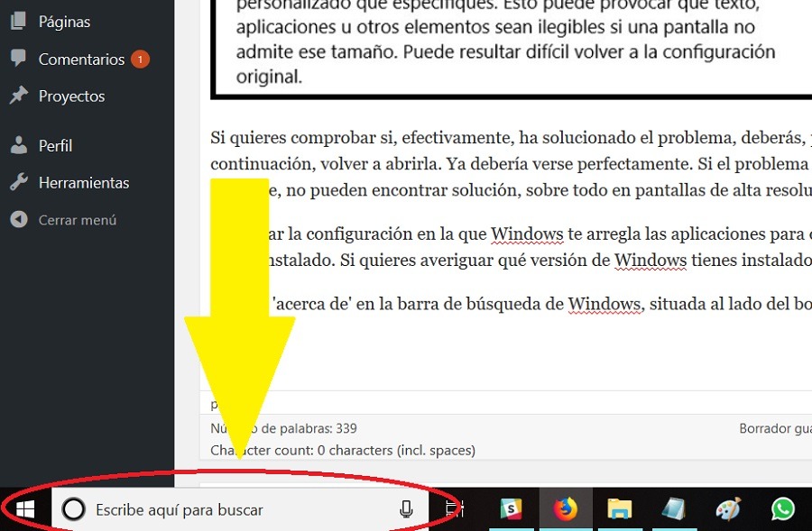Click the 'Character count' status text

343,450
